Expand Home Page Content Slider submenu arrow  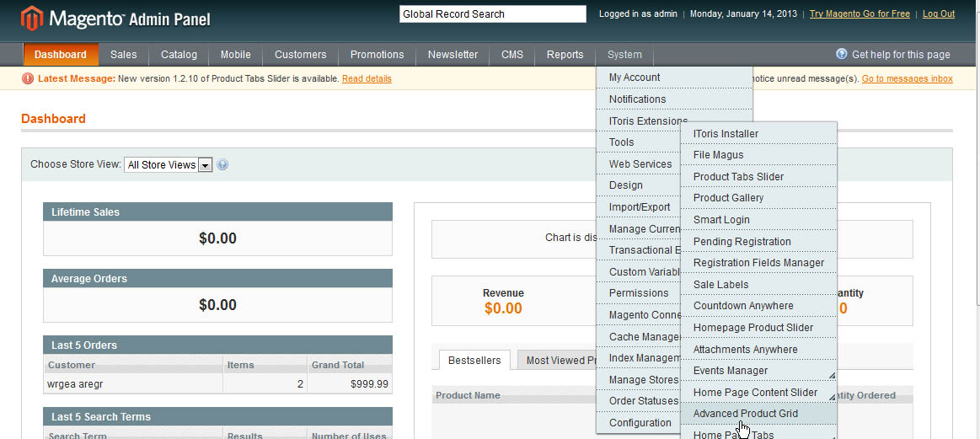pos(832,397)
